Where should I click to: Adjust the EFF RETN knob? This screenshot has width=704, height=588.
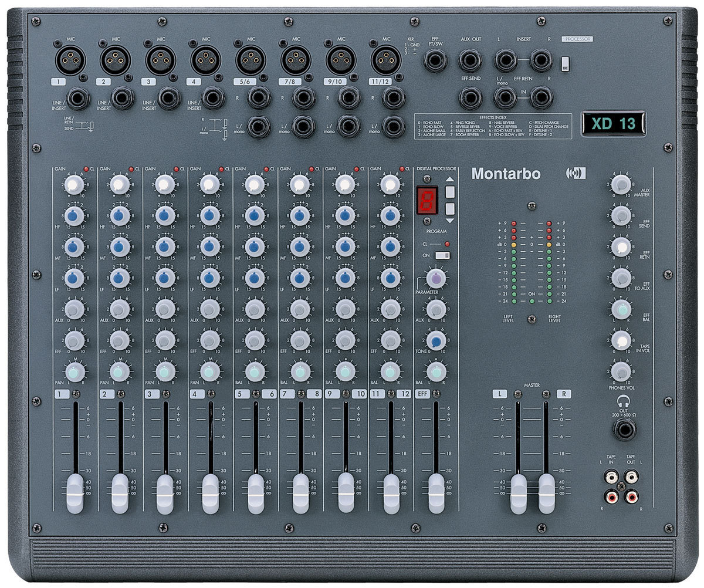[621, 246]
